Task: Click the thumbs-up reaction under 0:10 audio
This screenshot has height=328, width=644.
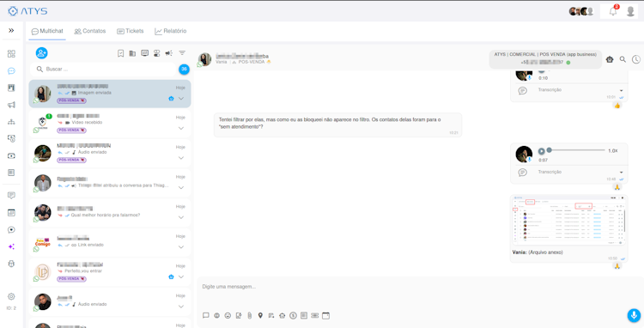Action: (x=617, y=106)
